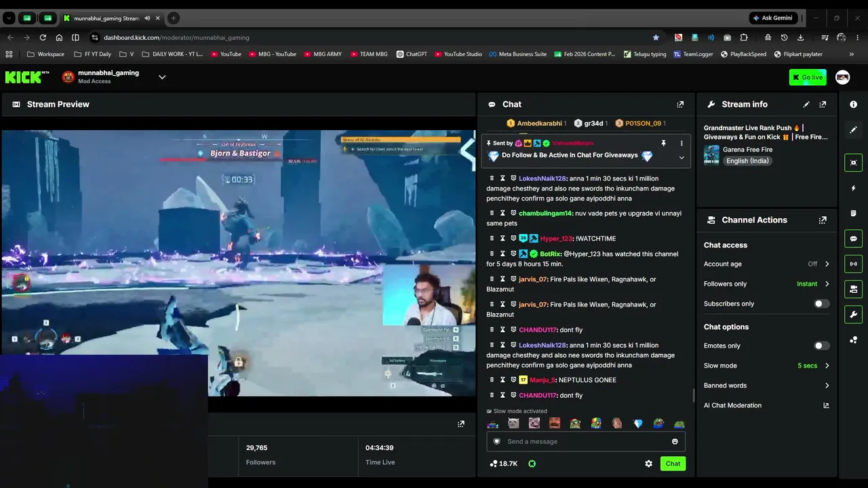The image size is (868, 488).
Task: Click the broadcast signal sidebar icon
Action: [x=853, y=264]
